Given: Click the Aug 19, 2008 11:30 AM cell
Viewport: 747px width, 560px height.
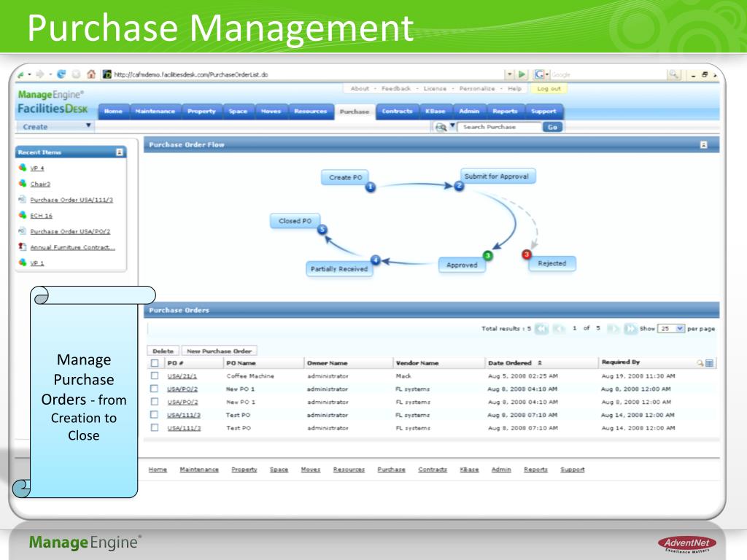Looking at the screenshot, I should click(638, 376).
